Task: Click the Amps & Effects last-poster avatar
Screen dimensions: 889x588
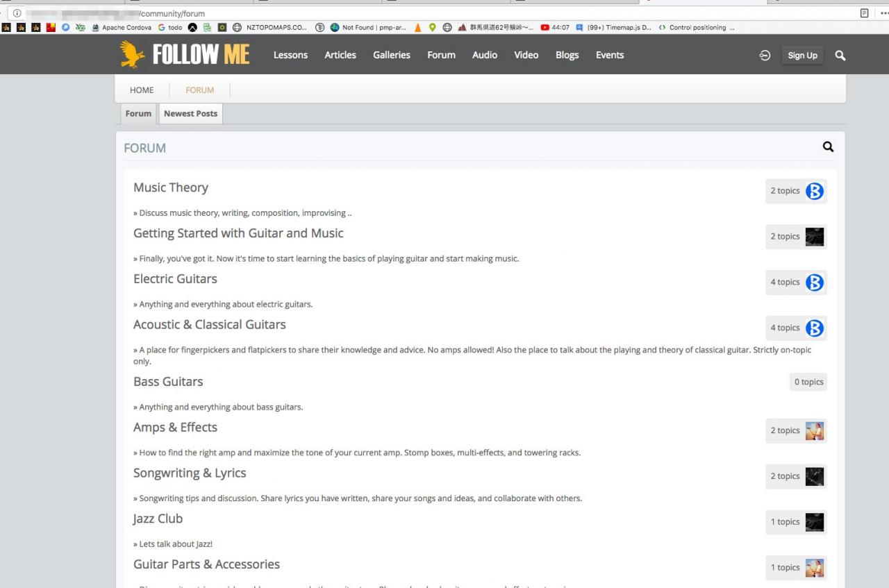Action: (815, 431)
